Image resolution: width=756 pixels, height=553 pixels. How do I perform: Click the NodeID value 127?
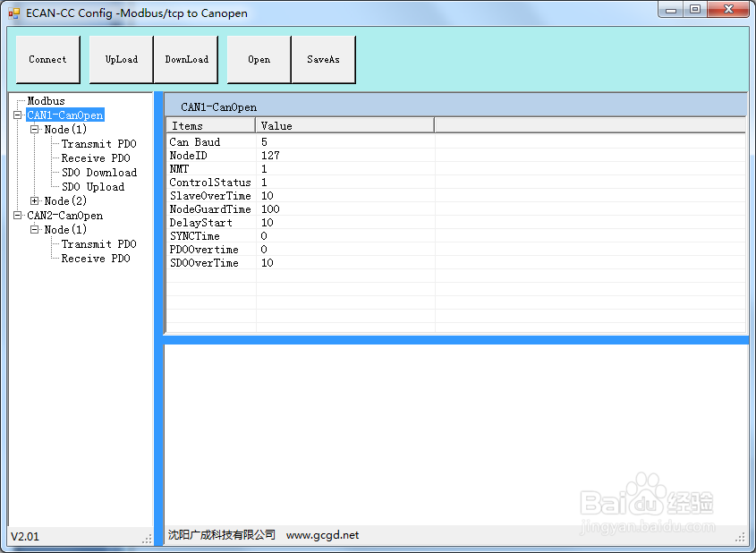coord(270,155)
